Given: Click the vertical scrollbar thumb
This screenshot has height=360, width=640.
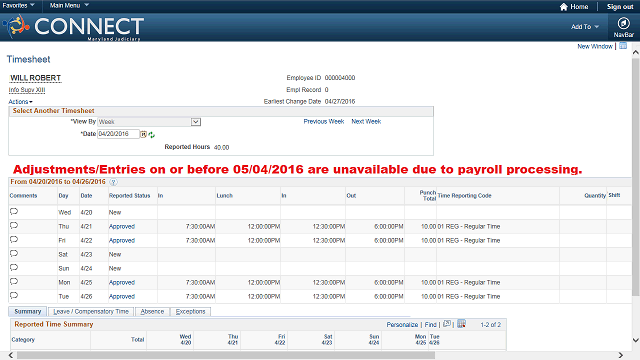Looking at the screenshot, I should (636, 177).
